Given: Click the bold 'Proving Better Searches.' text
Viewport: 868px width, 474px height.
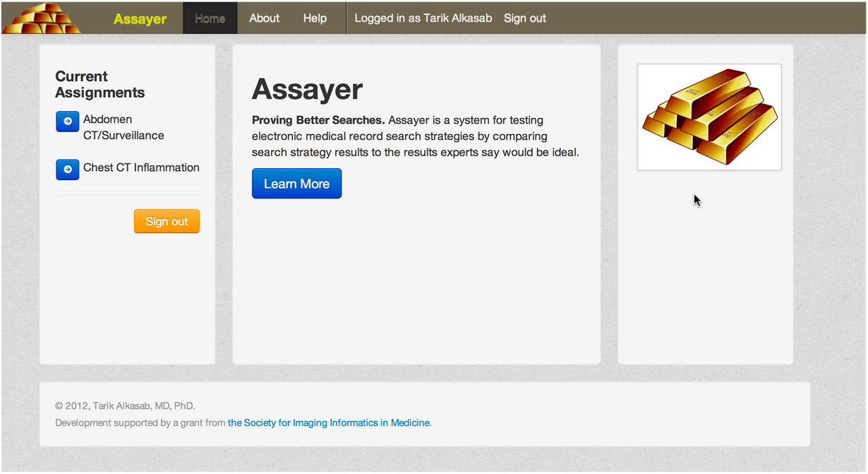Looking at the screenshot, I should tap(318, 120).
